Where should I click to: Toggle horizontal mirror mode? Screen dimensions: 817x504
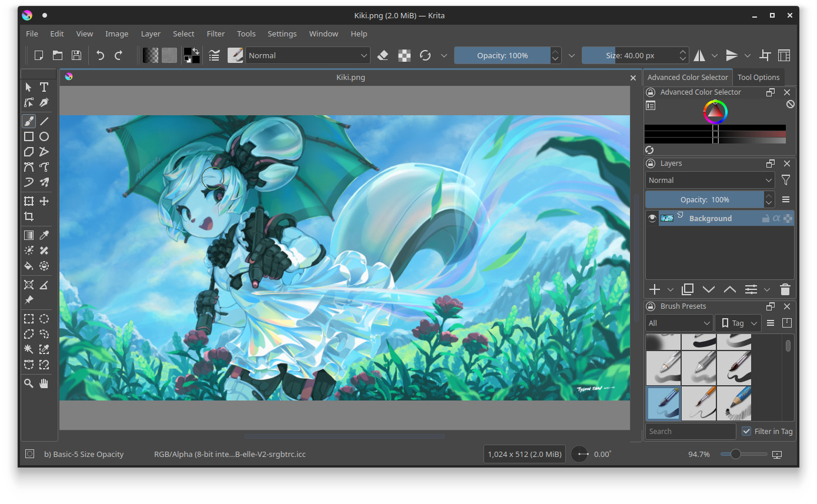pos(699,55)
